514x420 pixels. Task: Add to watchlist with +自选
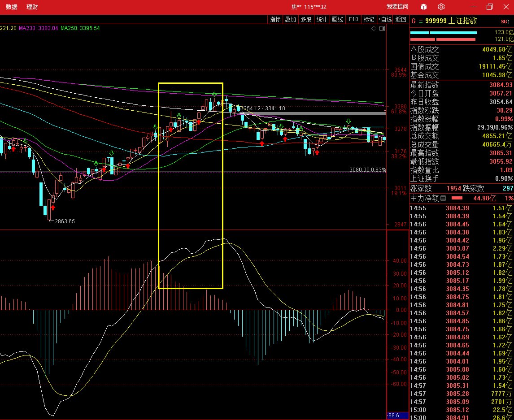click(385, 19)
